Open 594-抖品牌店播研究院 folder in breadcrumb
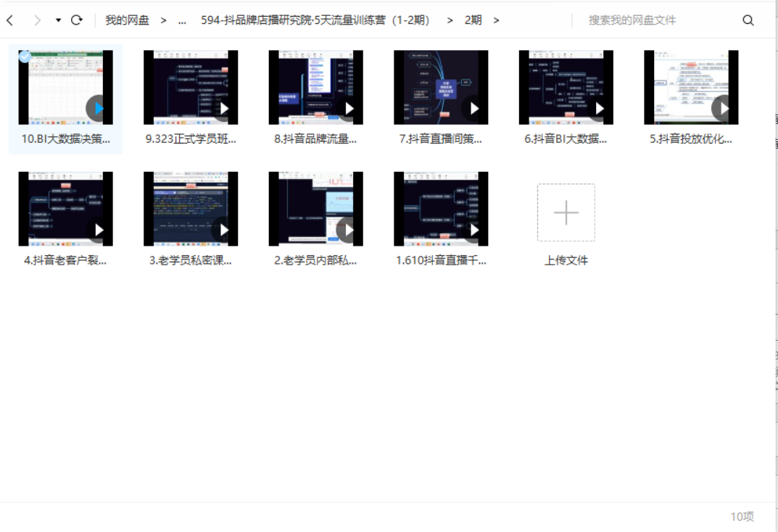The image size is (778, 532). tap(315, 20)
